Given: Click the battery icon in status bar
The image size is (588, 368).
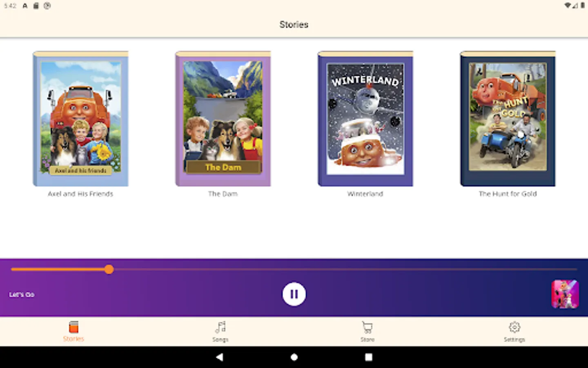Looking at the screenshot, I should click(x=583, y=6).
